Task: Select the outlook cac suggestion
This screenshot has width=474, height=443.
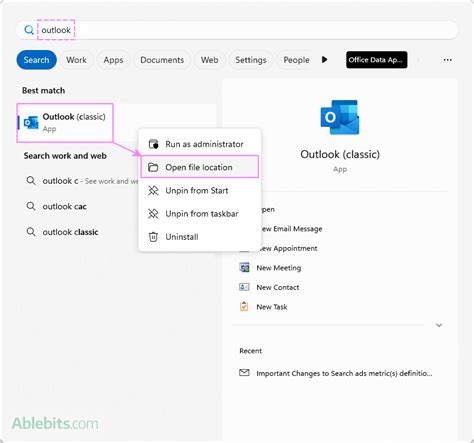Action: [80, 206]
